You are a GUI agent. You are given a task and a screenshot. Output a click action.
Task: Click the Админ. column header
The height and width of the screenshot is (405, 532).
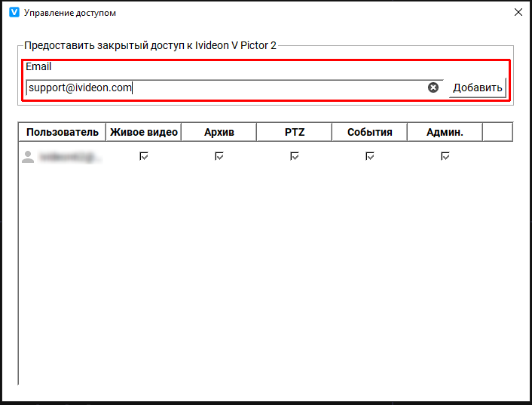tap(445, 132)
